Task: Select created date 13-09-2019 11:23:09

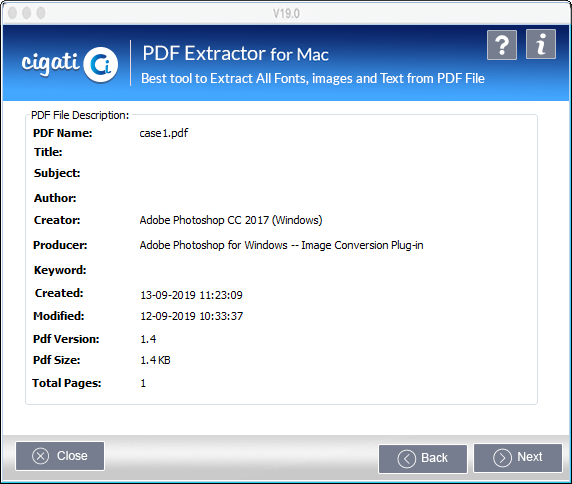Action: tap(192, 295)
